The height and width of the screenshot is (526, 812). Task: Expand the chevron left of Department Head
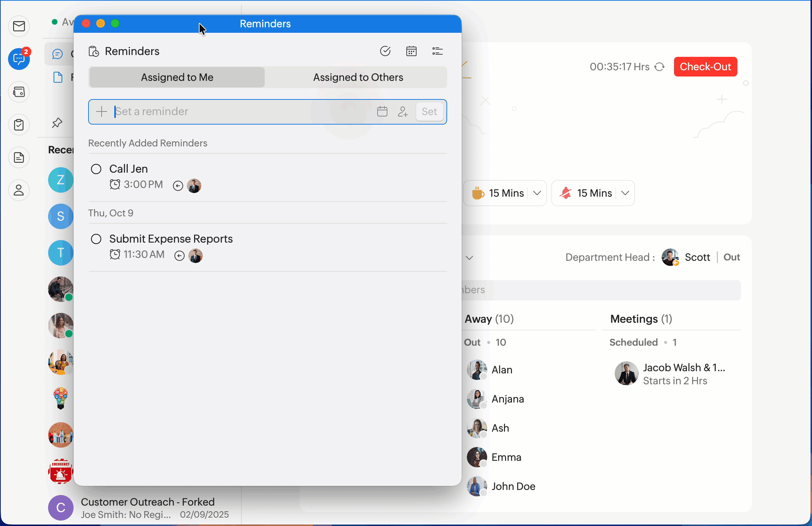click(469, 258)
